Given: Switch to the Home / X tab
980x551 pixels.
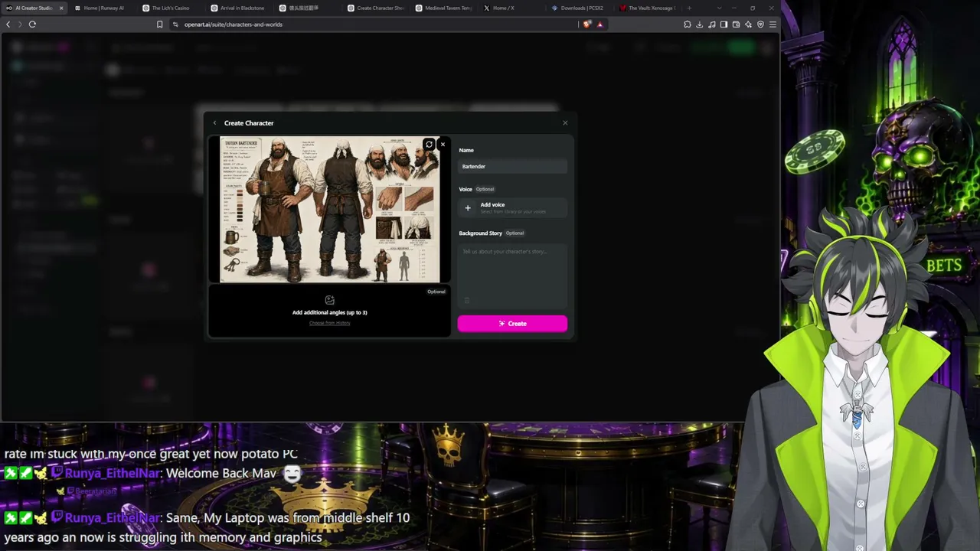Looking at the screenshot, I should (x=503, y=8).
